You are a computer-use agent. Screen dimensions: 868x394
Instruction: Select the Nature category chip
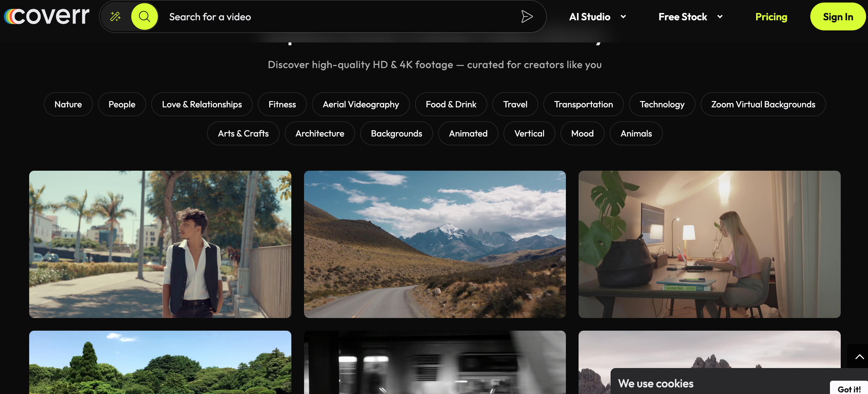pyautogui.click(x=68, y=105)
